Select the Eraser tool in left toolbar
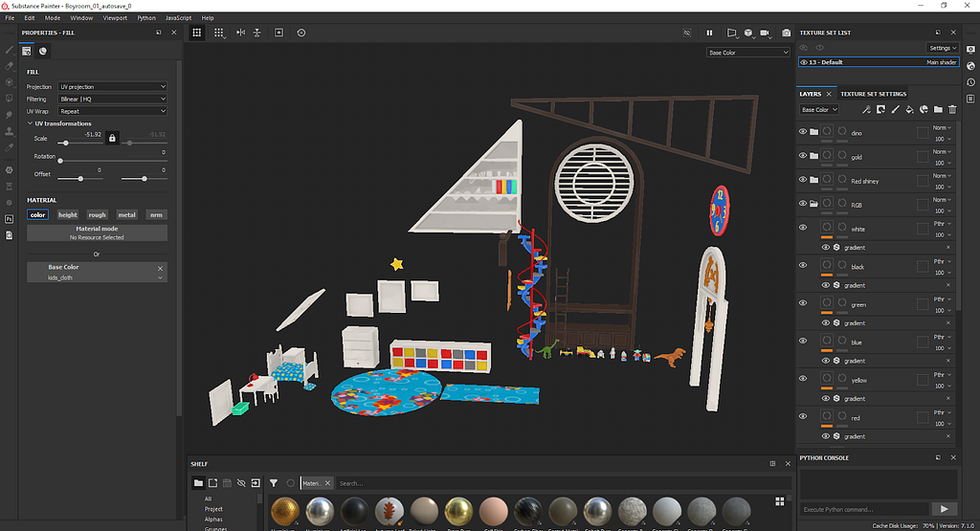This screenshot has width=980, height=531. (x=9, y=66)
